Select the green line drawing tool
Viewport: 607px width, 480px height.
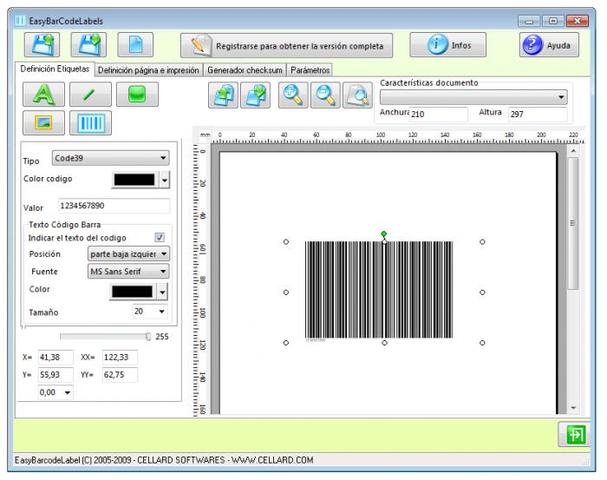(x=90, y=94)
